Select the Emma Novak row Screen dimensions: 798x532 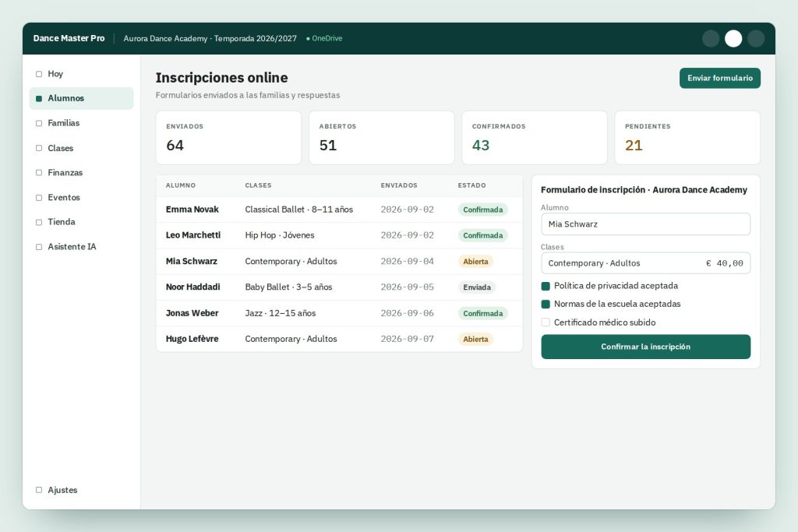point(339,210)
